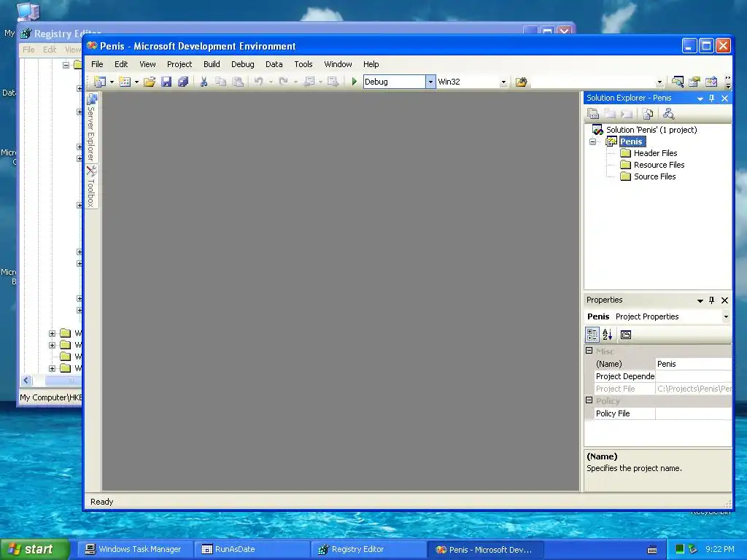Open Properties panel window position dropdown
This screenshot has width=747, height=560.
pyautogui.click(x=700, y=300)
